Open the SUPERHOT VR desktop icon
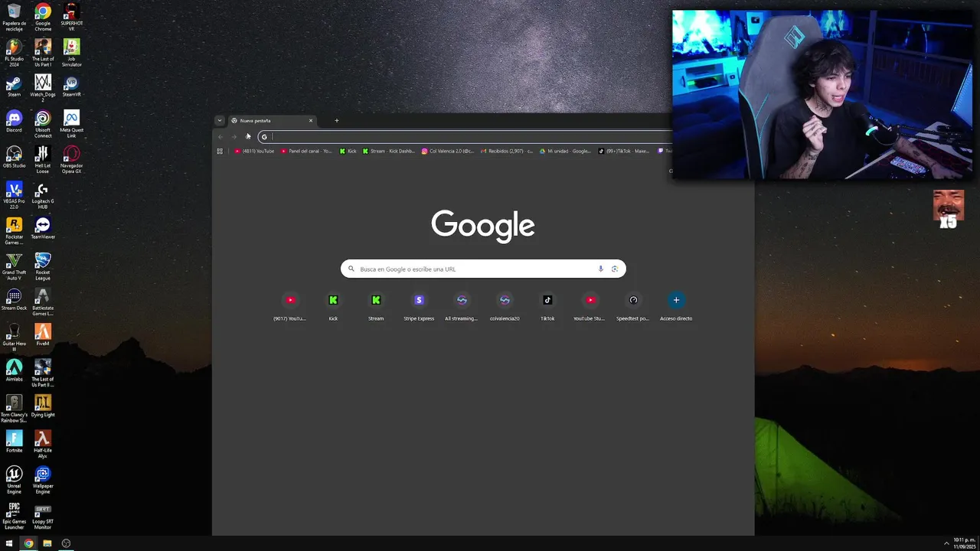This screenshot has height=551, width=980. [71, 18]
